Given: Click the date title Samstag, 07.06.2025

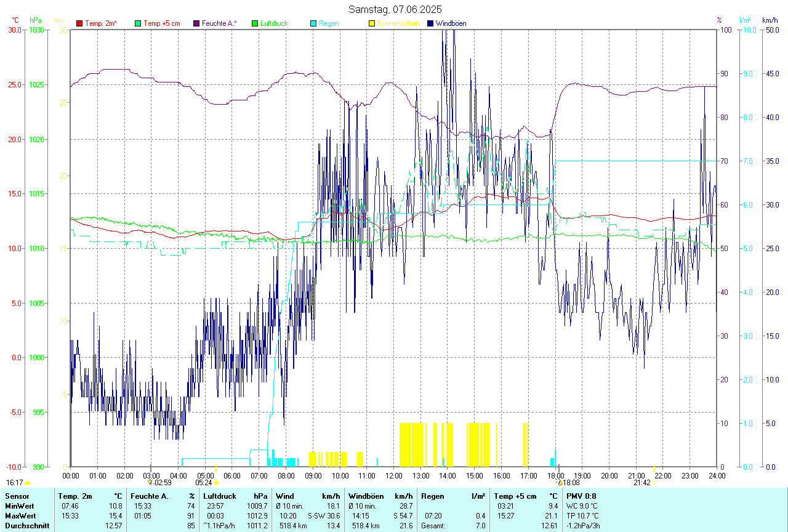Looking at the screenshot, I should (x=395, y=9).
